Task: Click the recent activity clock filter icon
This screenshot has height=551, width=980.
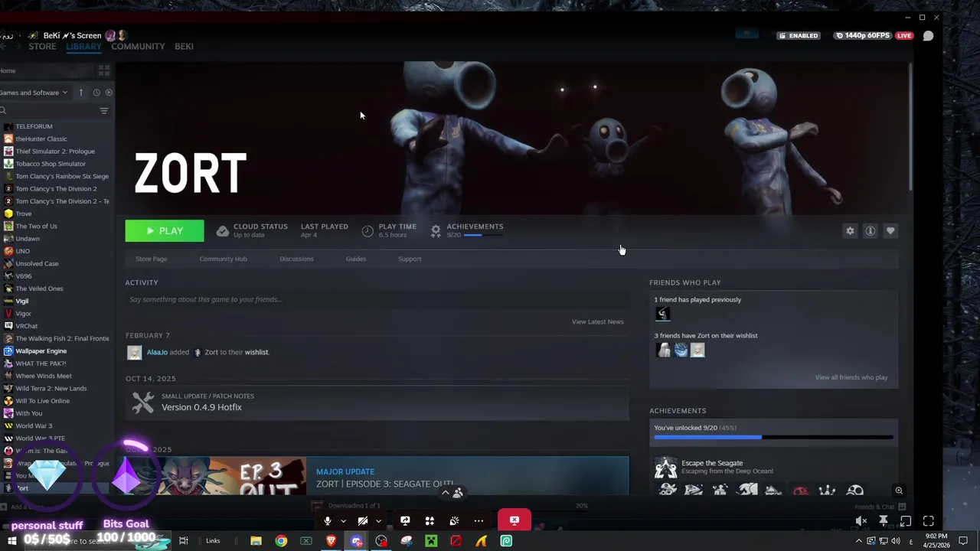Action: [x=96, y=93]
